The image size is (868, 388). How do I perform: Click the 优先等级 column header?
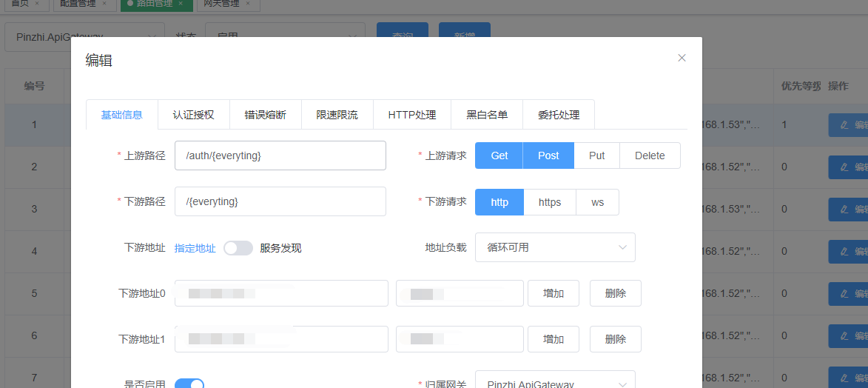pyautogui.click(x=801, y=86)
